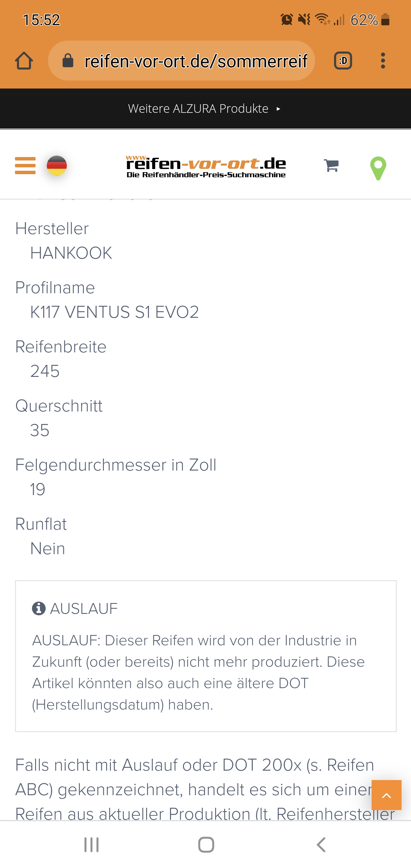Open Android recent apps
Image resolution: width=411 pixels, height=868 pixels.
(x=91, y=845)
